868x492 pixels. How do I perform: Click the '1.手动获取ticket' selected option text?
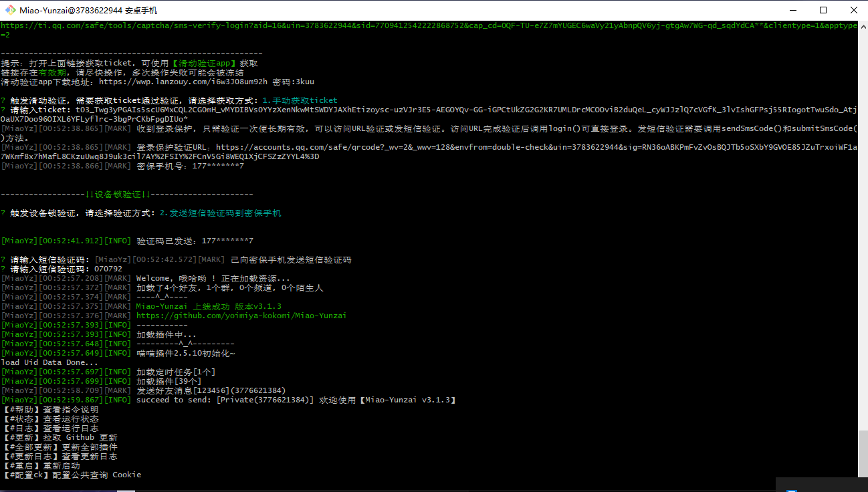pyautogui.click(x=300, y=100)
